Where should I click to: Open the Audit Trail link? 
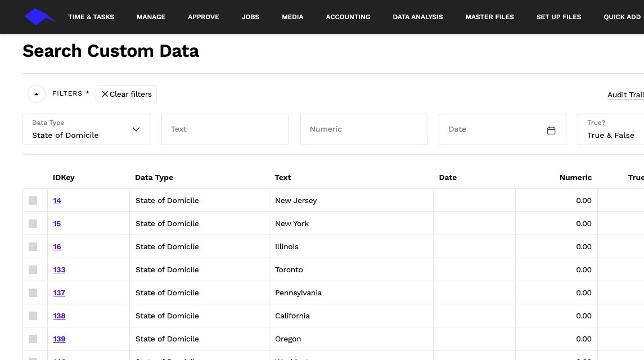[x=625, y=95]
